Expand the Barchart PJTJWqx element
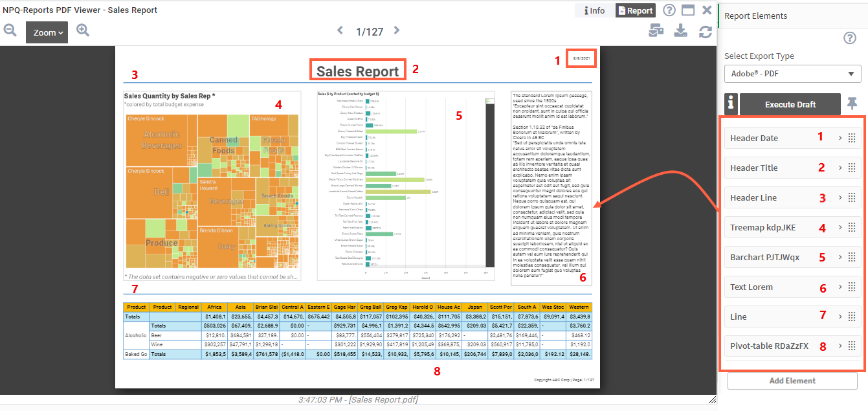Screen dimensions: 868x411 click(x=840, y=257)
